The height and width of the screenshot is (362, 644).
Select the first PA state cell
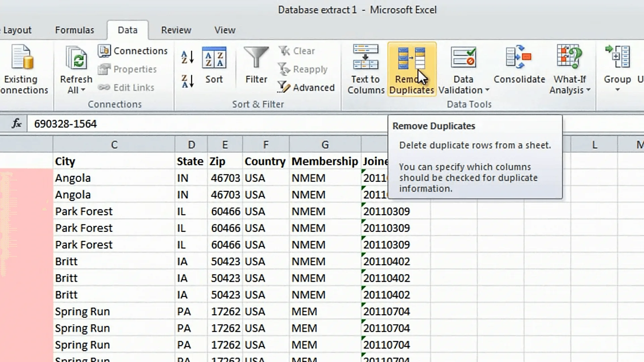coord(191,311)
